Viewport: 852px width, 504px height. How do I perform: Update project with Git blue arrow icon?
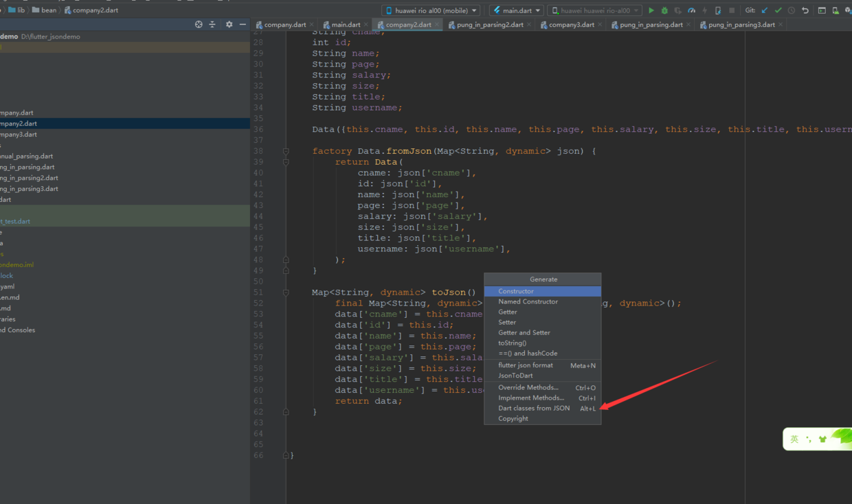coord(765,10)
